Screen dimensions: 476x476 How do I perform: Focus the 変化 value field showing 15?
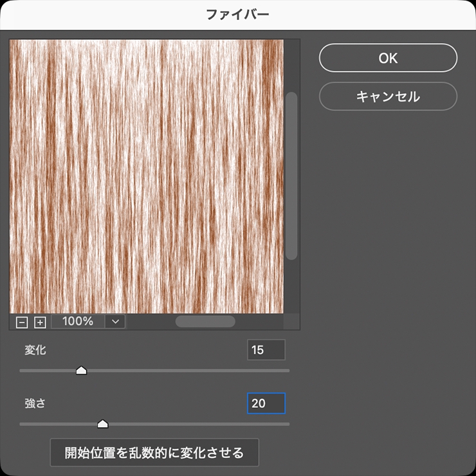click(266, 350)
